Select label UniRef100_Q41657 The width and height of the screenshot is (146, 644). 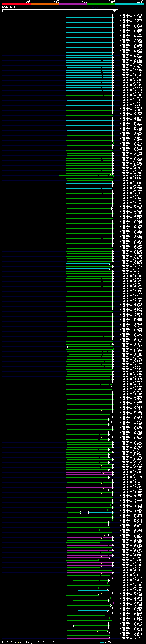pyautogui.click(x=131, y=50)
